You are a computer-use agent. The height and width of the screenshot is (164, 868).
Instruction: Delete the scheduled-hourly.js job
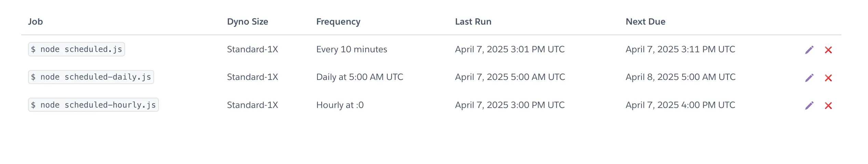(x=828, y=106)
